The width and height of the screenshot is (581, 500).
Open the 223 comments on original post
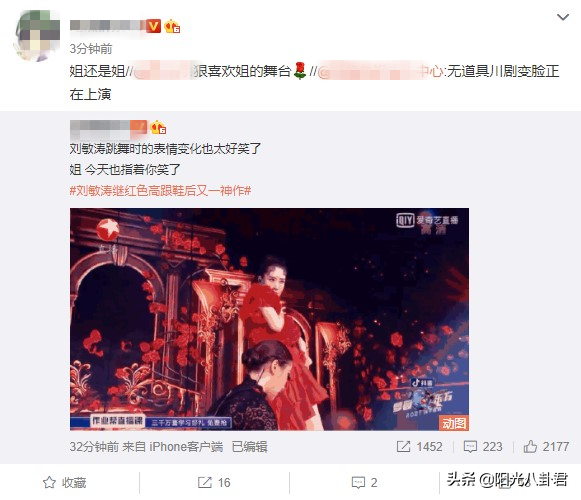pyautogui.click(x=483, y=447)
